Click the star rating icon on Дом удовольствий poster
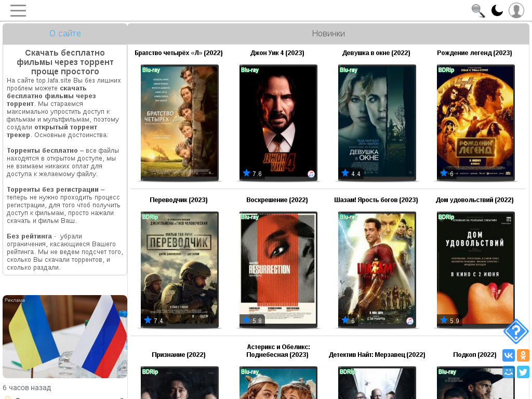The width and height of the screenshot is (532, 399). [x=444, y=320]
